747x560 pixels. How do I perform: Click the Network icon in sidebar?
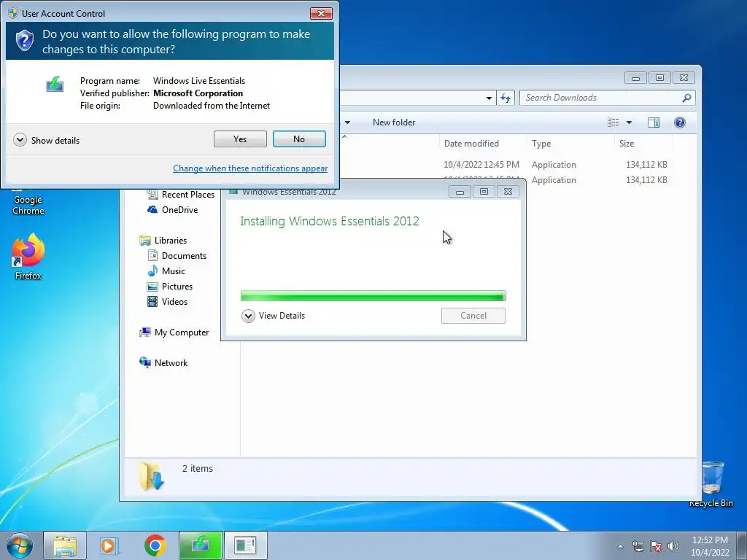point(145,362)
